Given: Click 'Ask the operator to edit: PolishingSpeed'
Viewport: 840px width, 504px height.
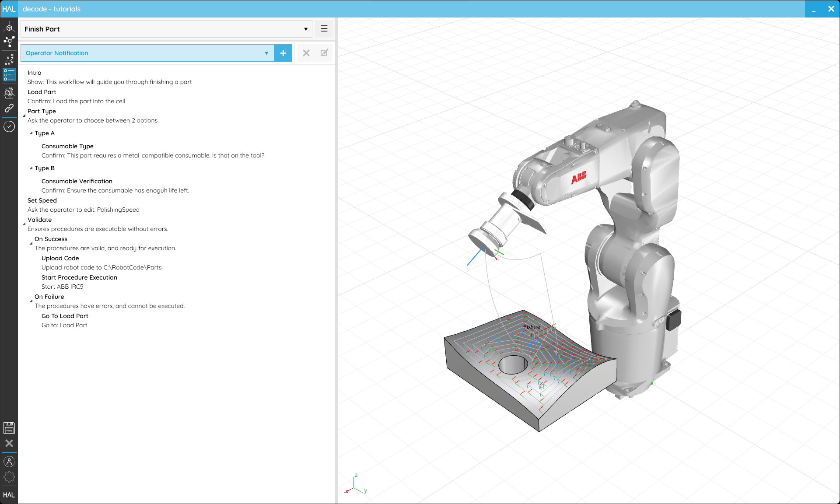Looking at the screenshot, I should pos(84,210).
